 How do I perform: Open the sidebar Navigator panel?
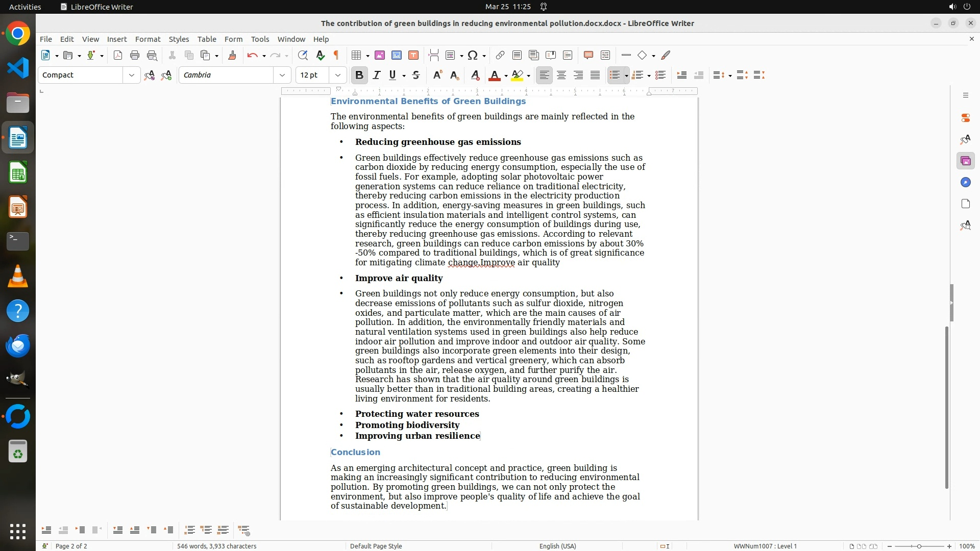965,183
